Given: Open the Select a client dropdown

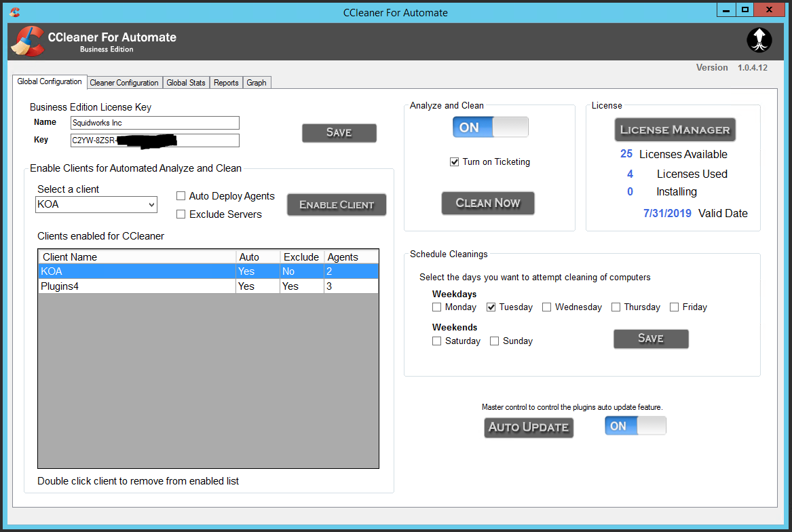Looking at the screenshot, I should 96,205.
